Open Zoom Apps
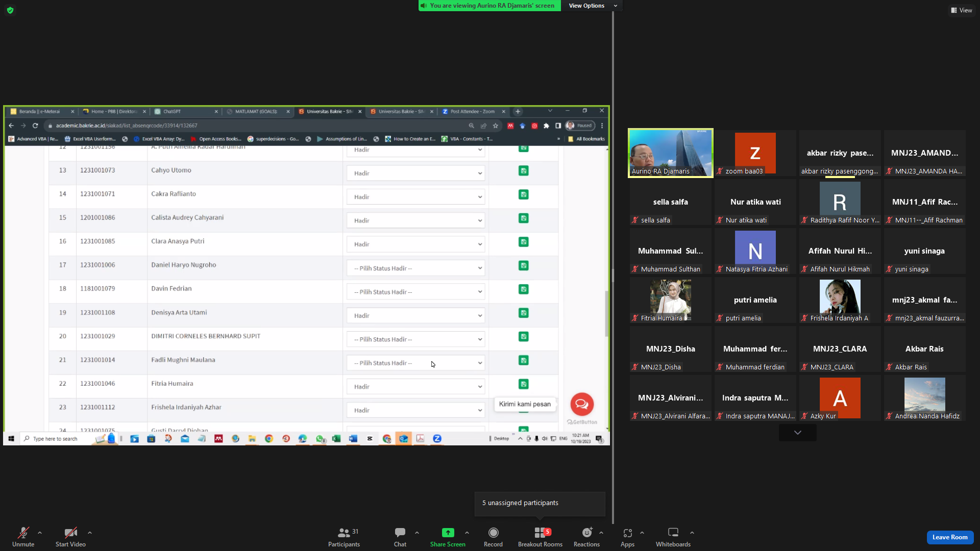This screenshot has height=551, width=980. point(627,537)
